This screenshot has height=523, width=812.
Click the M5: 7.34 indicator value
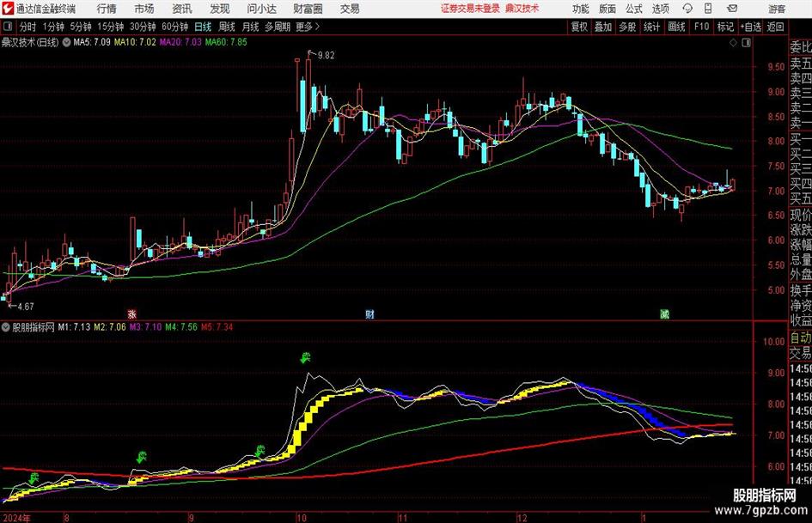pos(217,327)
